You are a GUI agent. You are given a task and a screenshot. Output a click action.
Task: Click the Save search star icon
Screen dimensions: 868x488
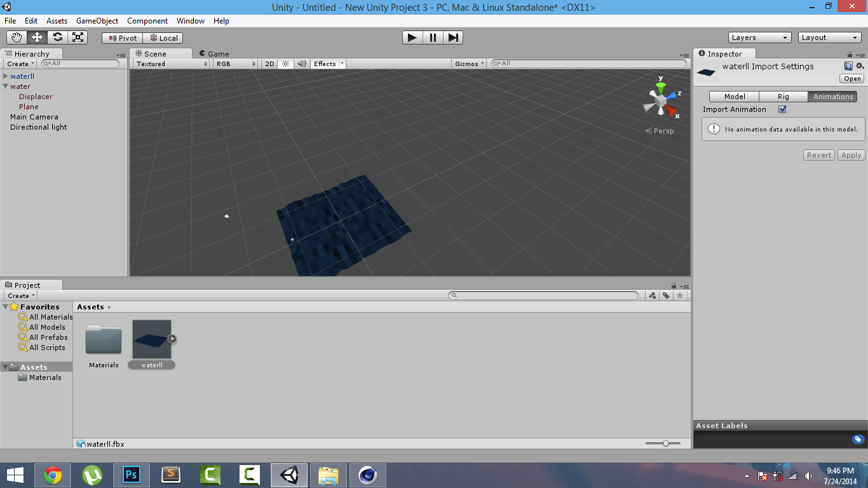click(680, 295)
